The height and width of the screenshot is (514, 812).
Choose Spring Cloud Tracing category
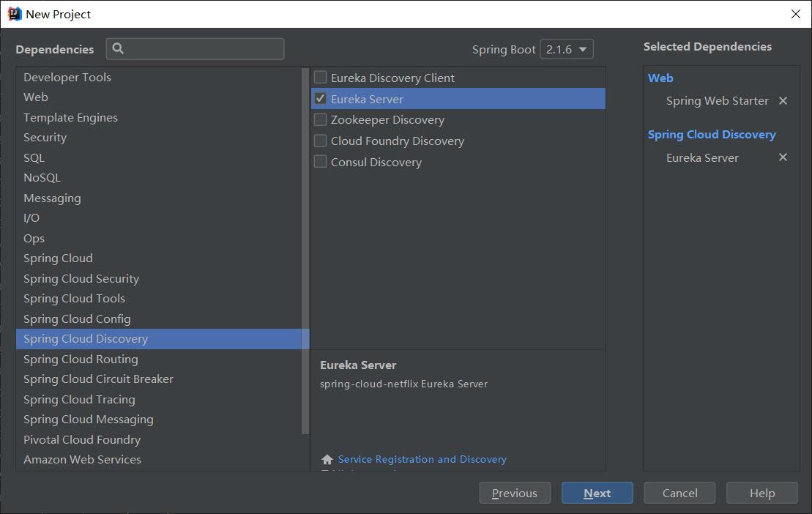[158, 400]
